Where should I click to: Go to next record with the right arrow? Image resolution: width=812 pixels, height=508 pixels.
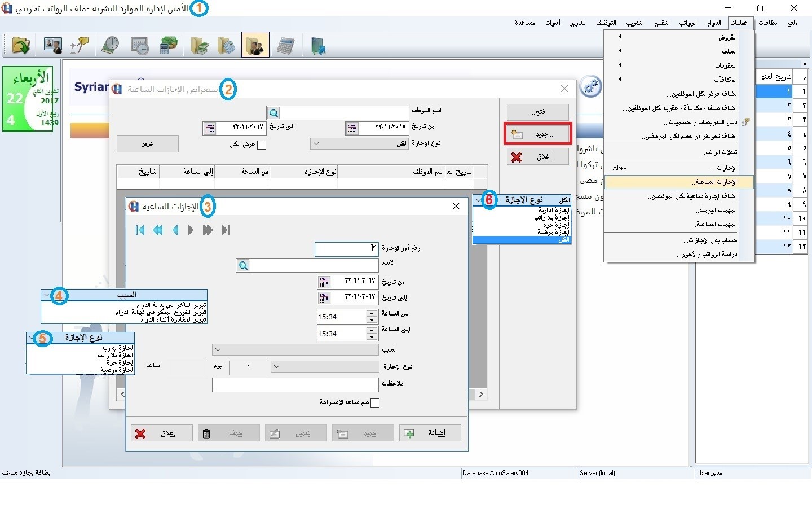coord(191,230)
